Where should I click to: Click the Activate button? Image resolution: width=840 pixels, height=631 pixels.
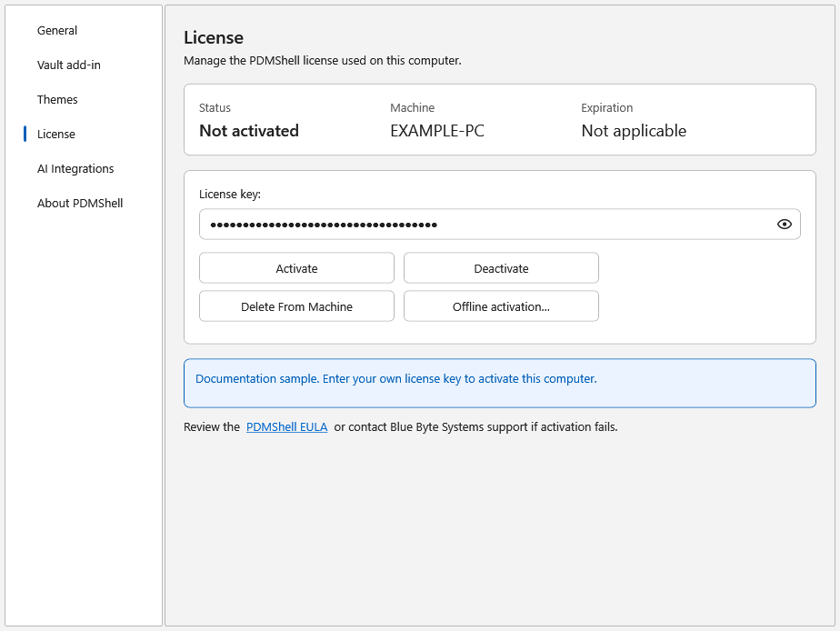(x=296, y=268)
